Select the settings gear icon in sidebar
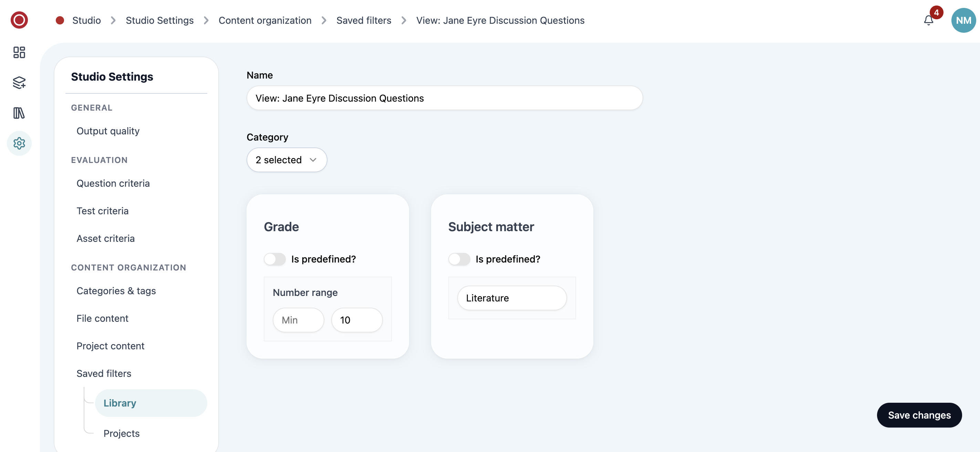This screenshot has height=452, width=980. pos(19,143)
